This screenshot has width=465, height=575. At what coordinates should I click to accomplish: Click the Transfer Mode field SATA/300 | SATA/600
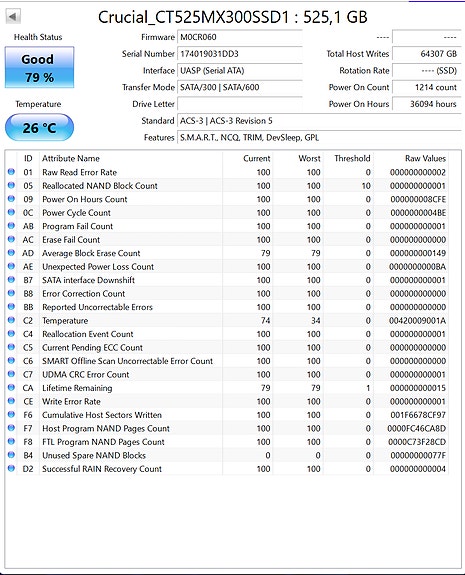[x=240, y=87]
